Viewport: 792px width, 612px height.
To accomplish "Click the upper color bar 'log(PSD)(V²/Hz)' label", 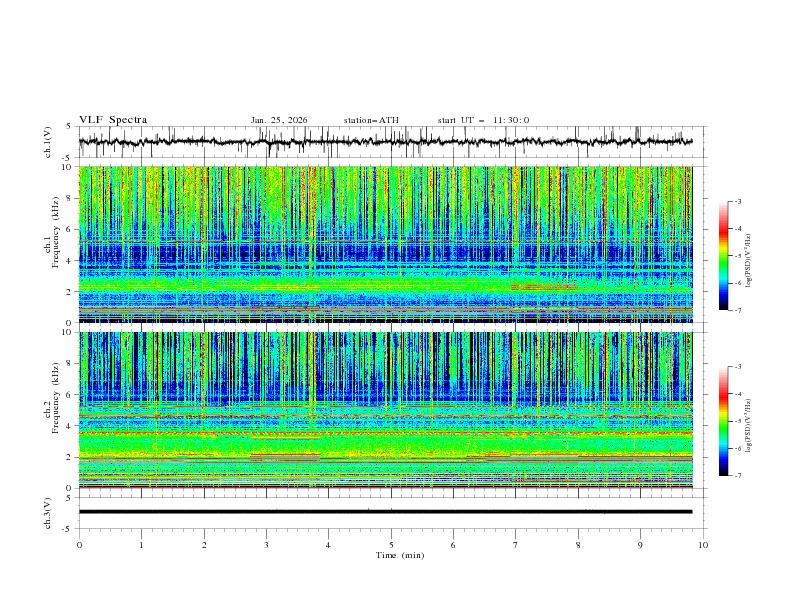I will coord(749,261).
